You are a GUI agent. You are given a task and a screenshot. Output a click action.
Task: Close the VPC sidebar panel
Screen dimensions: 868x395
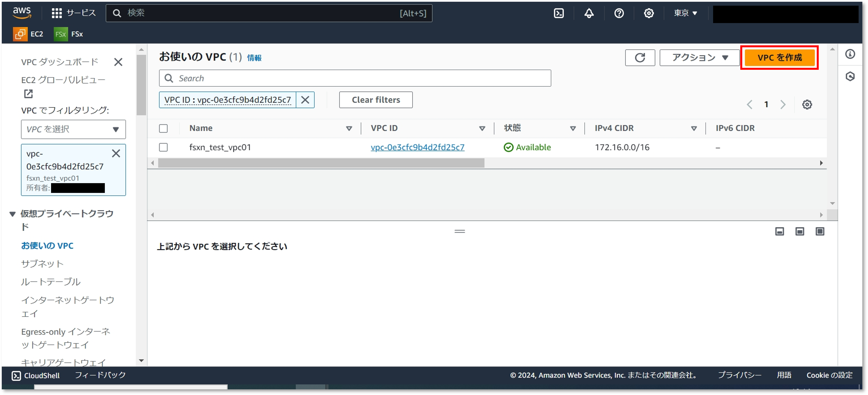coord(118,62)
